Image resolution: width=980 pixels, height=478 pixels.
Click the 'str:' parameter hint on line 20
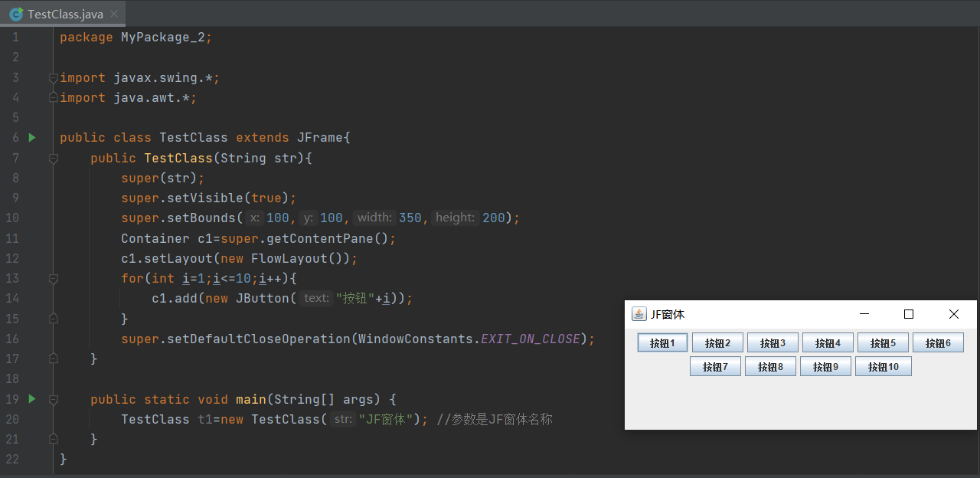(x=343, y=419)
